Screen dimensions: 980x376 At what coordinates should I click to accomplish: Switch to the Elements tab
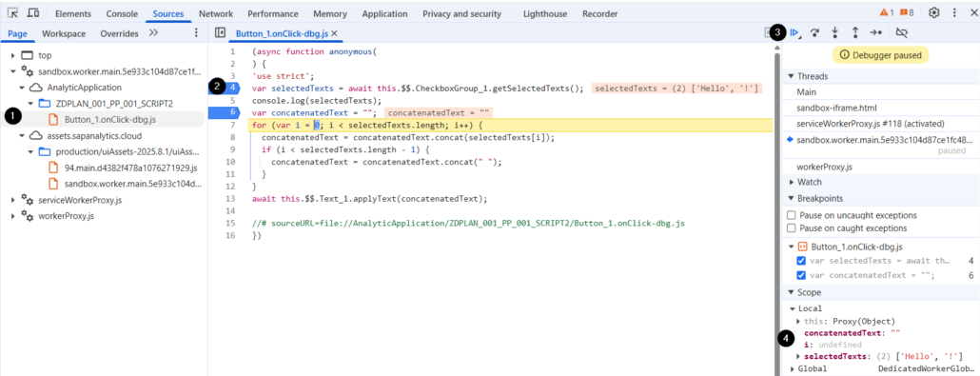point(73,13)
